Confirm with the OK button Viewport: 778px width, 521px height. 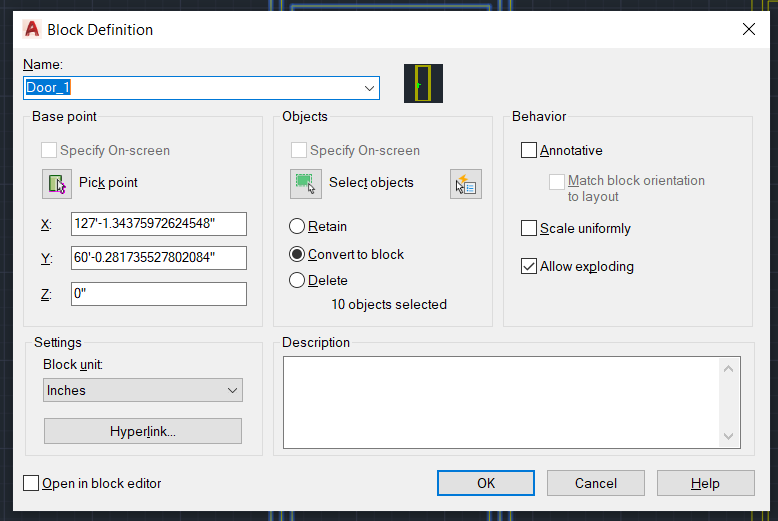(486, 483)
